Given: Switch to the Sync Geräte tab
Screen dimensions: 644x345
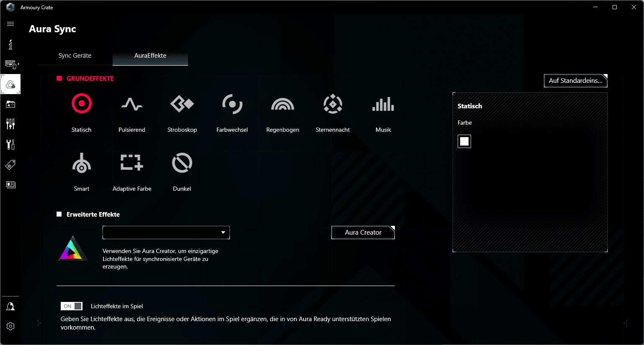Looking at the screenshot, I should tap(75, 56).
